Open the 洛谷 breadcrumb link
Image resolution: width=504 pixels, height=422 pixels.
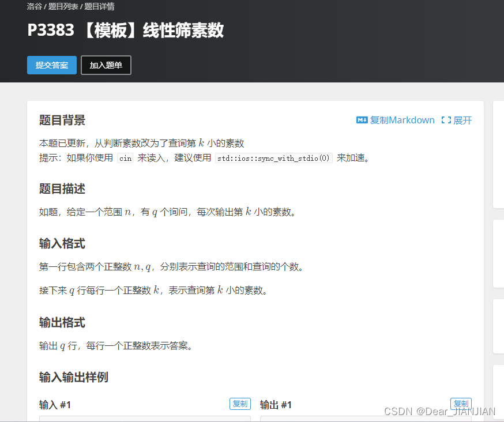[x=35, y=6]
